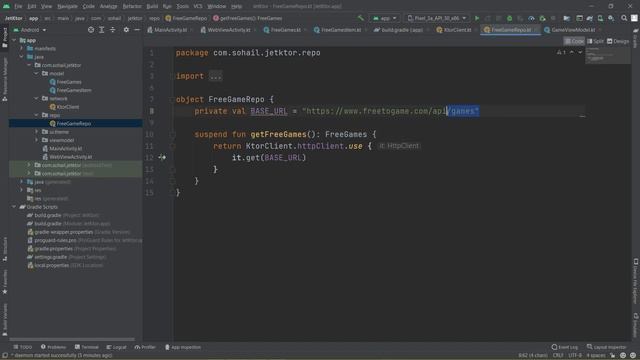Select WebViewActivity.kt in project tree
Image resolution: width=640 pixels, height=360 pixels.
67,157
